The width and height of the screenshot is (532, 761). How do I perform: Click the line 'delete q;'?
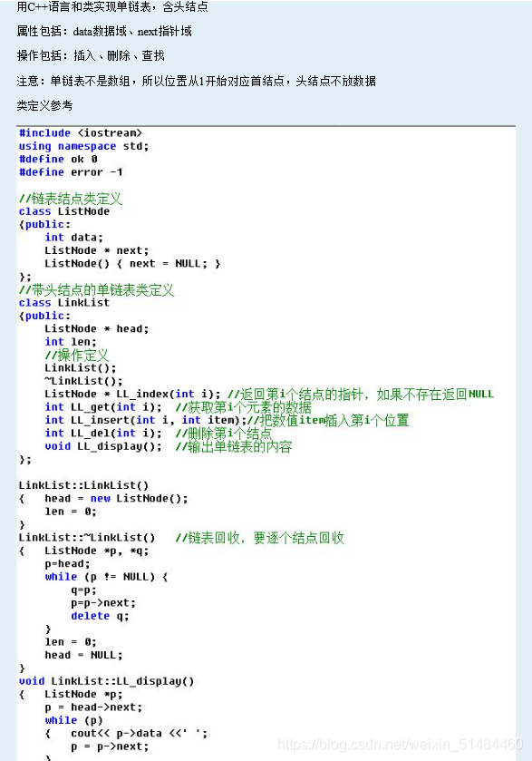pyautogui.click(x=100, y=617)
